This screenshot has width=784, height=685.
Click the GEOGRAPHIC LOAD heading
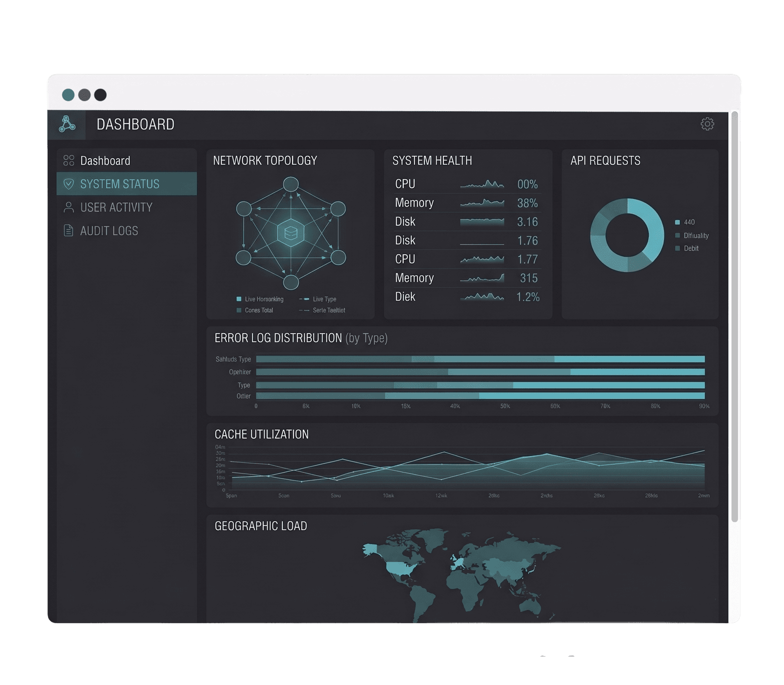tap(261, 526)
